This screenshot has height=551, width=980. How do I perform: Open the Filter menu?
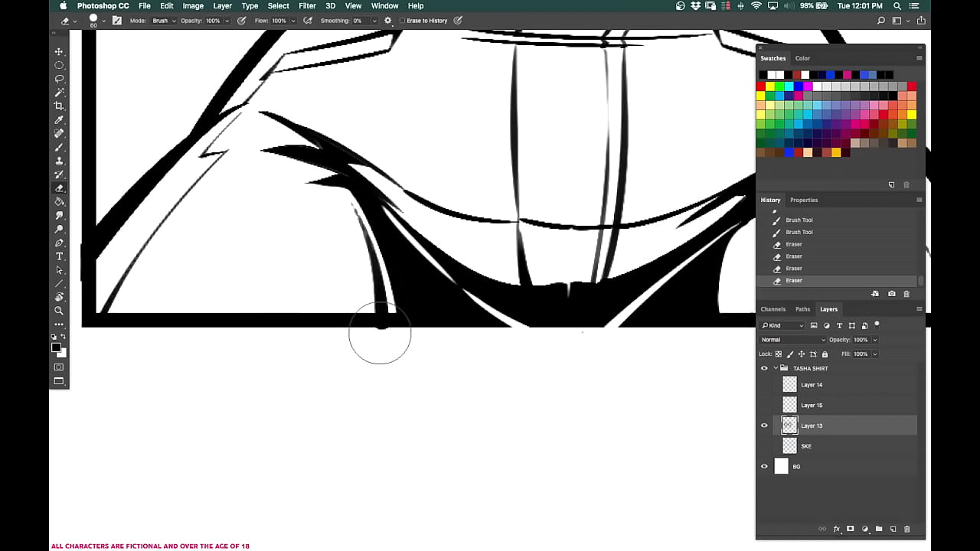307,6
